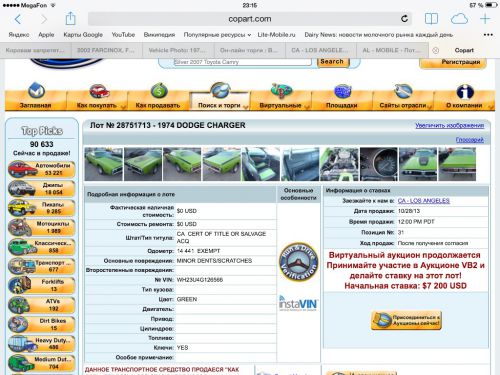Click the Run & Drive Verification badge

298,261
